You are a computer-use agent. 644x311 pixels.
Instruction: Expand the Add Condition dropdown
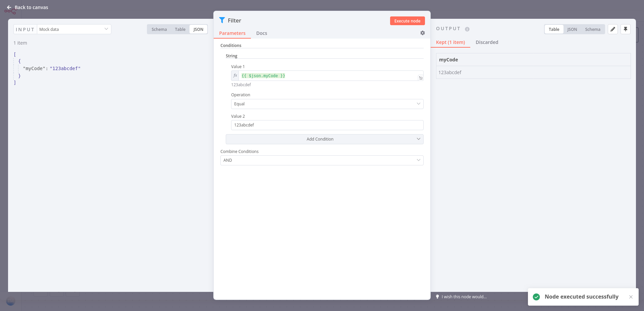coord(324,139)
